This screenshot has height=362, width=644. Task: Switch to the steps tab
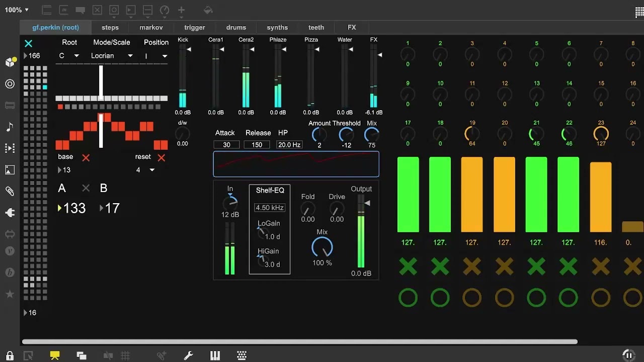pyautogui.click(x=110, y=28)
